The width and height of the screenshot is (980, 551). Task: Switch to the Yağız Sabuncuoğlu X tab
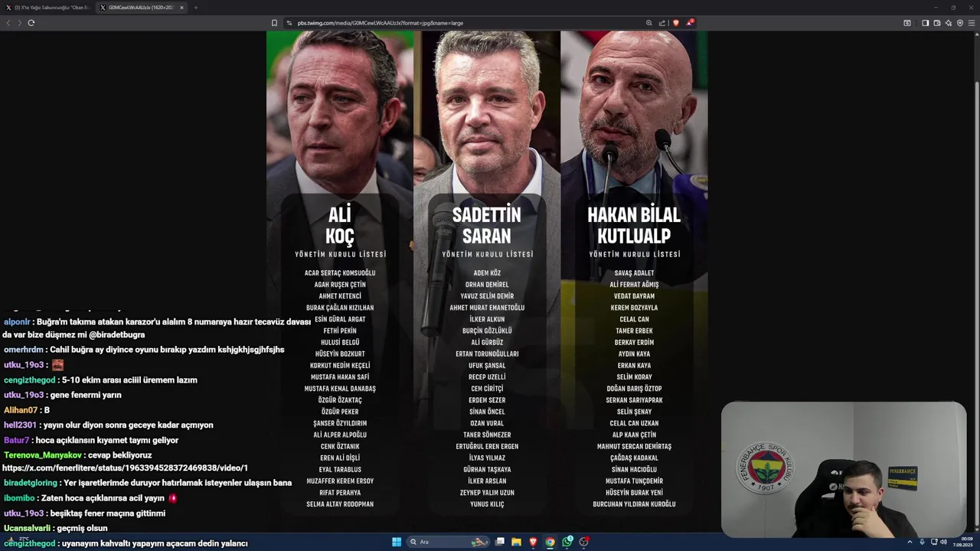(48, 8)
